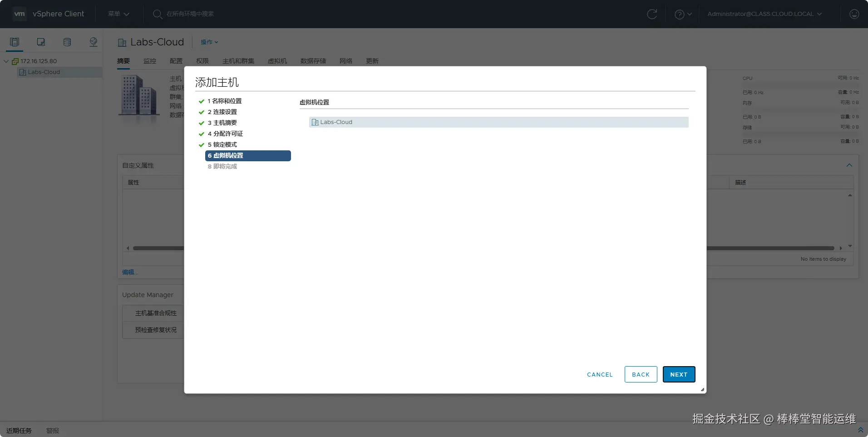The image size is (868, 437).
Task: Click the datacenter icon next to Labs-Cloud title
Action: click(122, 43)
